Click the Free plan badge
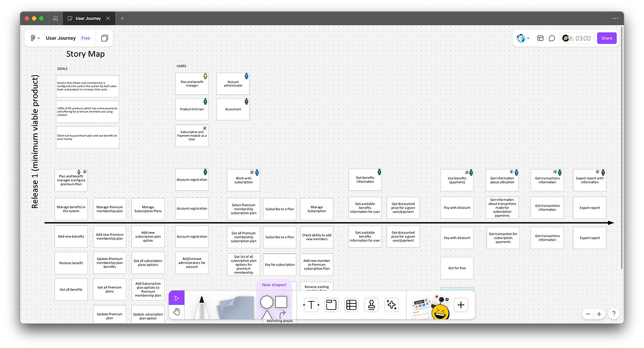Image resolution: width=644 pixels, height=348 pixels. (85, 38)
